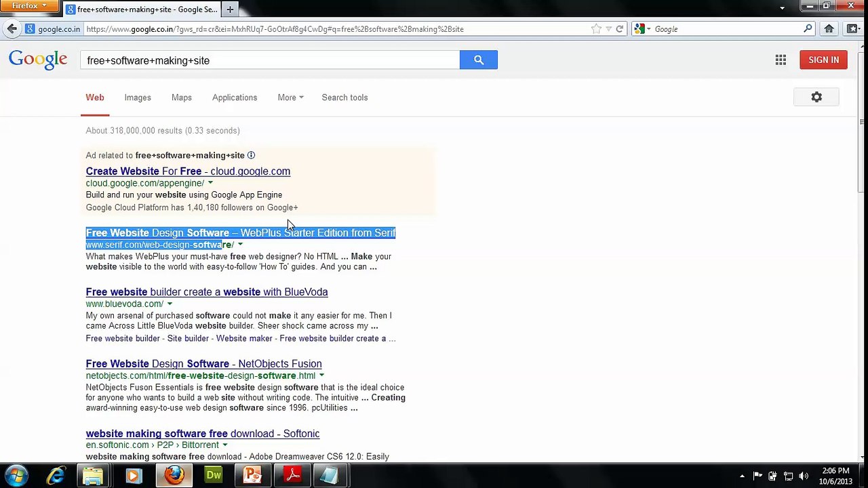The width and height of the screenshot is (868, 488).
Task: Click the red SIGN IN button
Action: pos(823,60)
